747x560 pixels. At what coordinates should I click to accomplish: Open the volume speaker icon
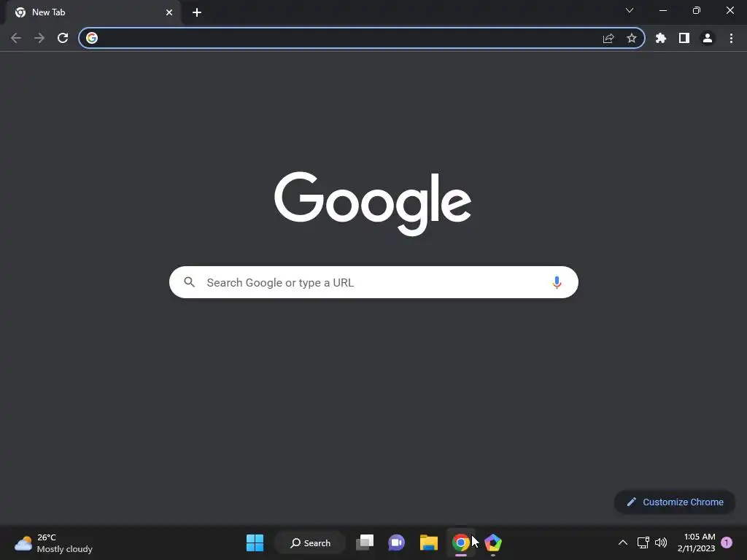pyautogui.click(x=661, y=542)
